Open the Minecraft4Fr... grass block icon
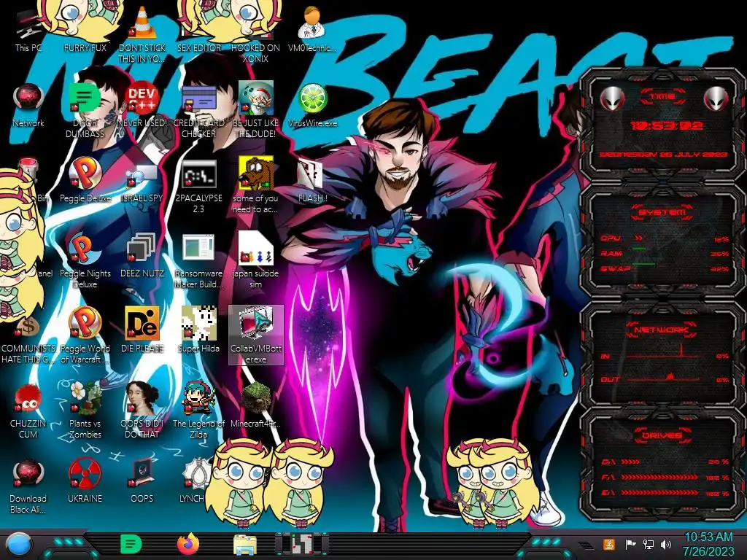Screen dimensions: 747x560 click(x=255, y=405)
